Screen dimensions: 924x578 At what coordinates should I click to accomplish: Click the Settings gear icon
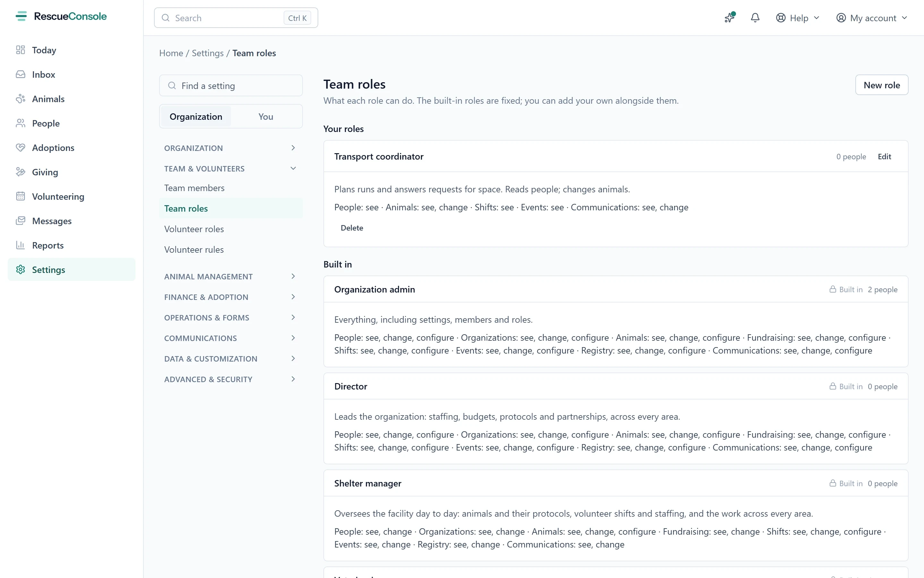(21, 270)
